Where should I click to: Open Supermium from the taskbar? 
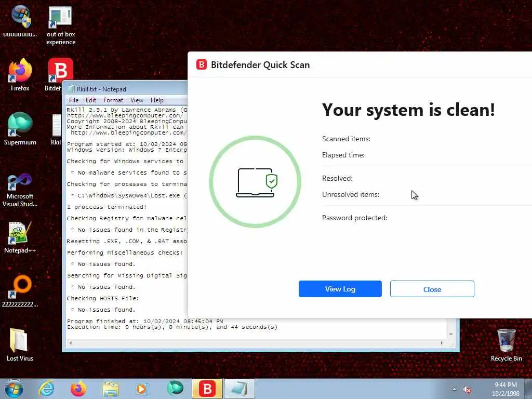[x=175, y=388]
